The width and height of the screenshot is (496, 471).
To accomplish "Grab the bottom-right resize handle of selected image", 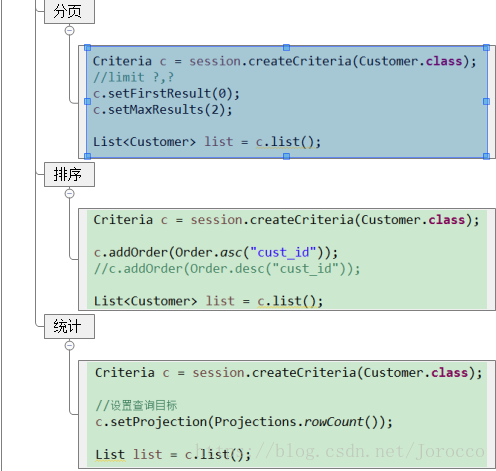I will coord(487,156).
